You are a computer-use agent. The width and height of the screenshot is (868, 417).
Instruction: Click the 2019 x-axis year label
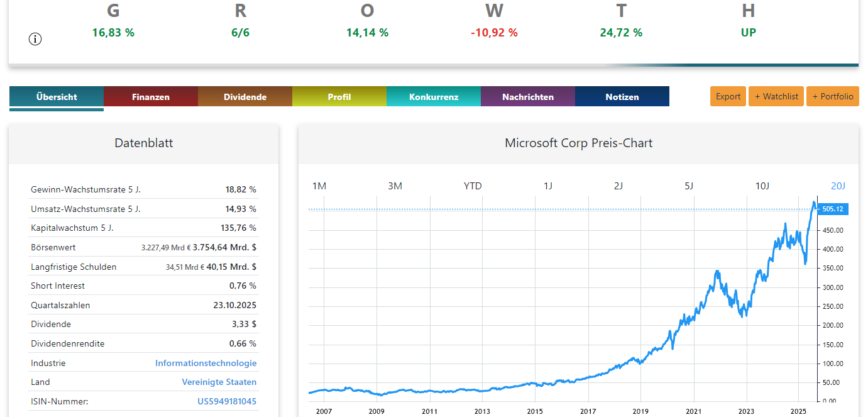point(640,411)
